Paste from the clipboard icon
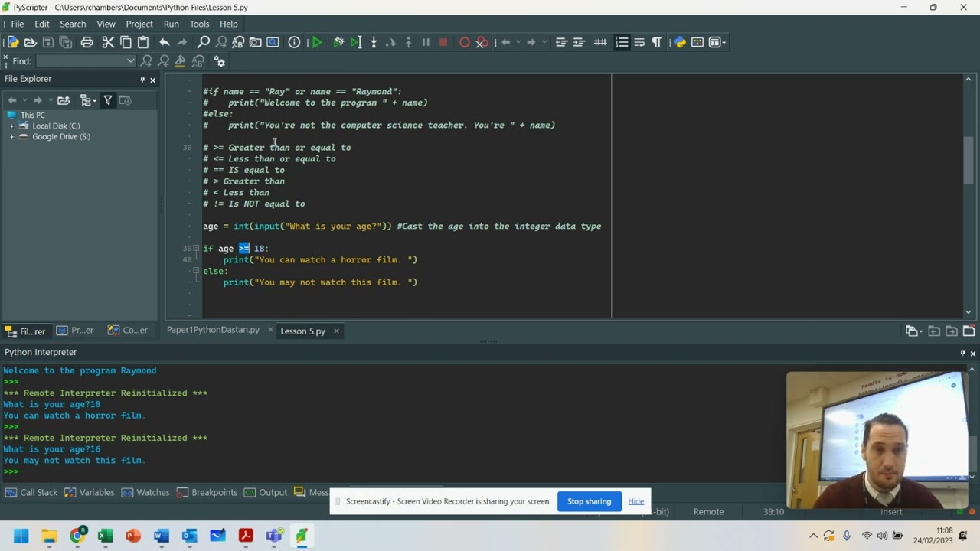This screenshot has height=551, width=980. tap(143, 42)
